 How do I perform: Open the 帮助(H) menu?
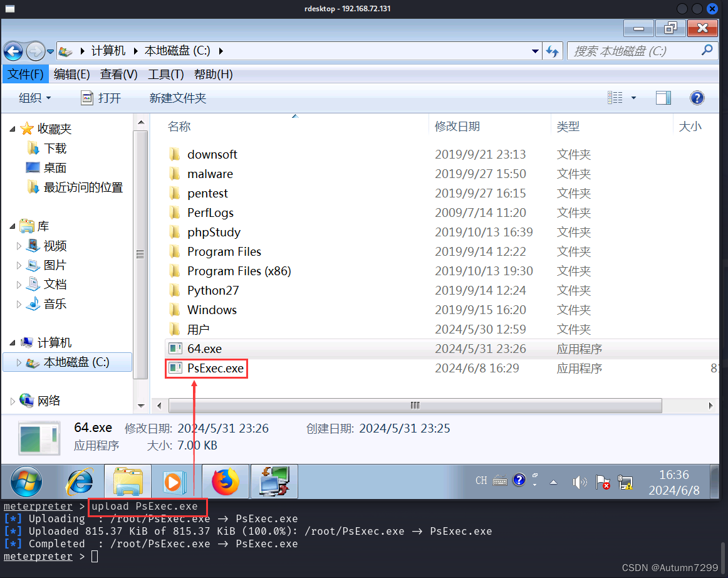click(214, 75)
